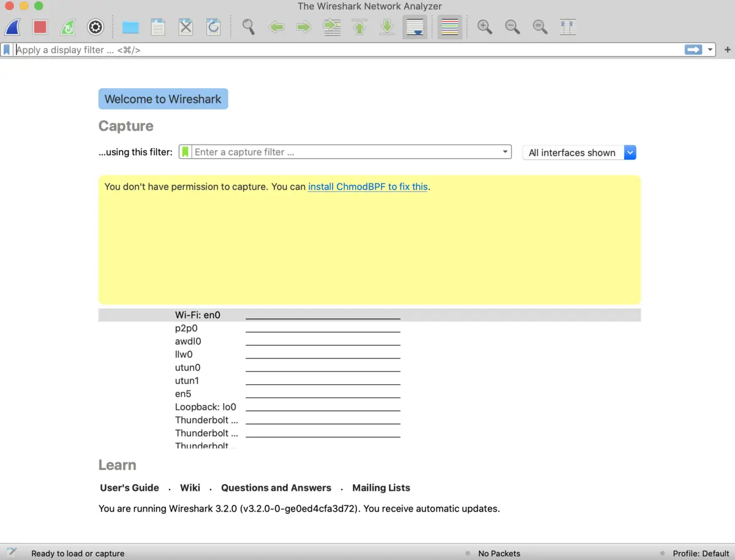The width and height of the screenshot is (735, 560).
Task: Select Wi-Fi: en0 interface
Action: [369, 315]
